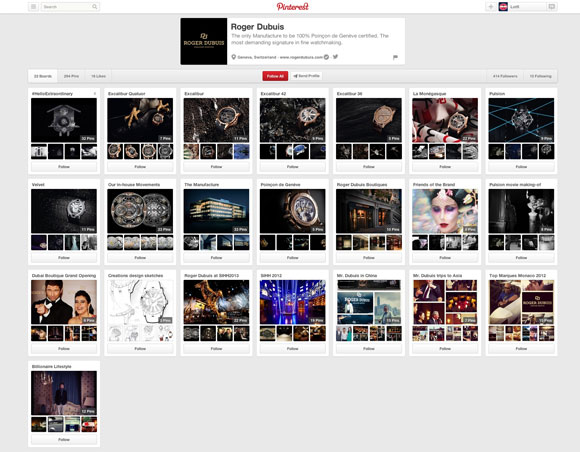Switch to the Pins tab

[x=71, y=76]
